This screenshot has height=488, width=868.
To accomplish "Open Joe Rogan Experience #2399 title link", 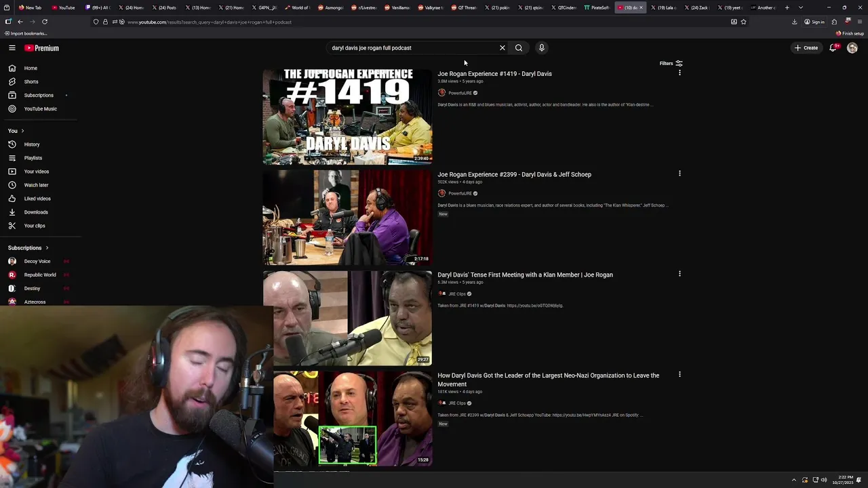I will click(514, 175).
